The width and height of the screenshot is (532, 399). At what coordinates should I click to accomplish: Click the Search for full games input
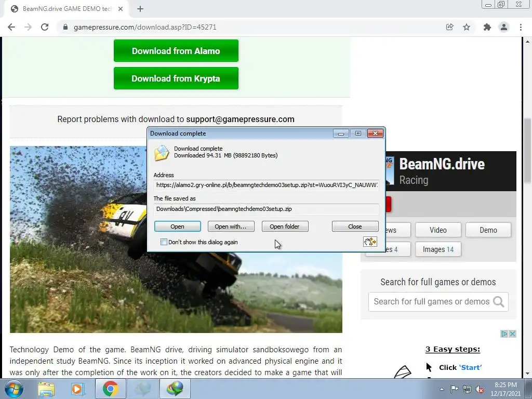pyautogui.click(x=432, y=302)
